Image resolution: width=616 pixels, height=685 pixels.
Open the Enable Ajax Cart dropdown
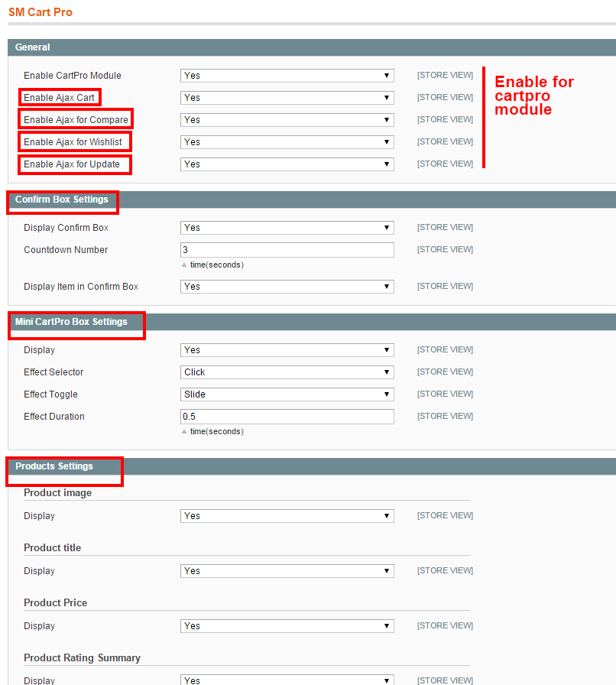click(287, 98)
